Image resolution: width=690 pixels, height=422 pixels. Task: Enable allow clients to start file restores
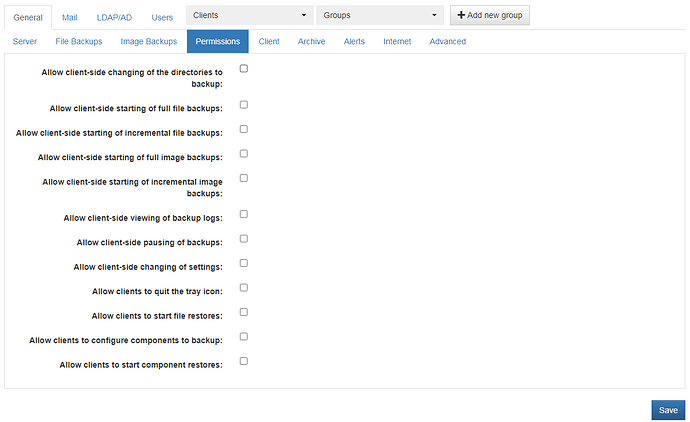coord(244,312)
